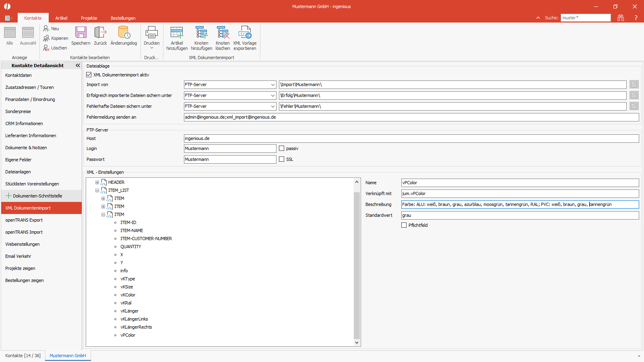
Task: Expand the first ITEM node
Action: (103, 198)
